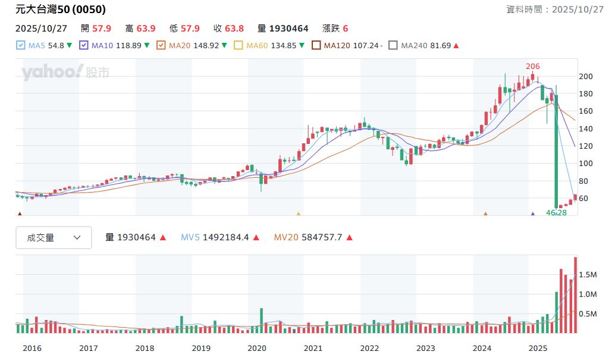The width and height of the screenshot is (612, 364).
Task: Turn on the MA240 moving average checkbox
Action: tap(393, 45)
